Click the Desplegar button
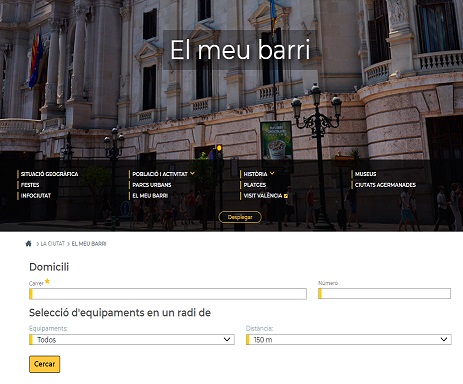Viewport: 463px width, 384px height. click(240, 217)
